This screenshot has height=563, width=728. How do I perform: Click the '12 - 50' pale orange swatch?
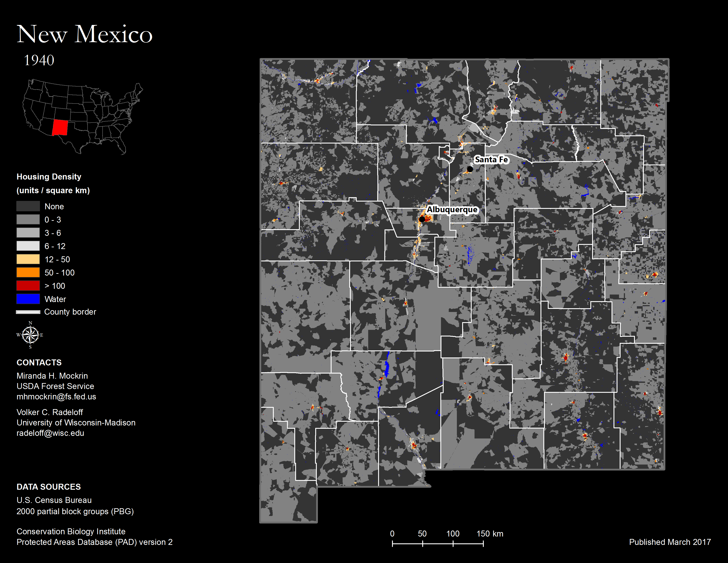point(28,259)
